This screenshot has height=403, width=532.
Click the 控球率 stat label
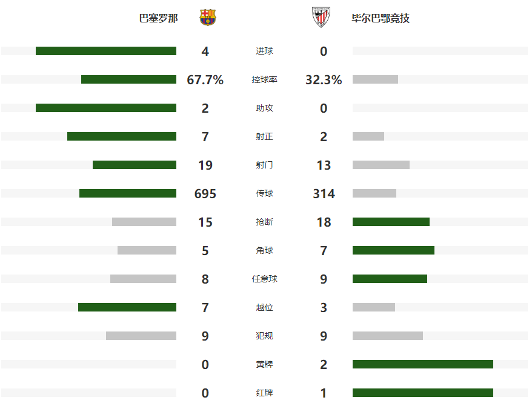[265, 80]
